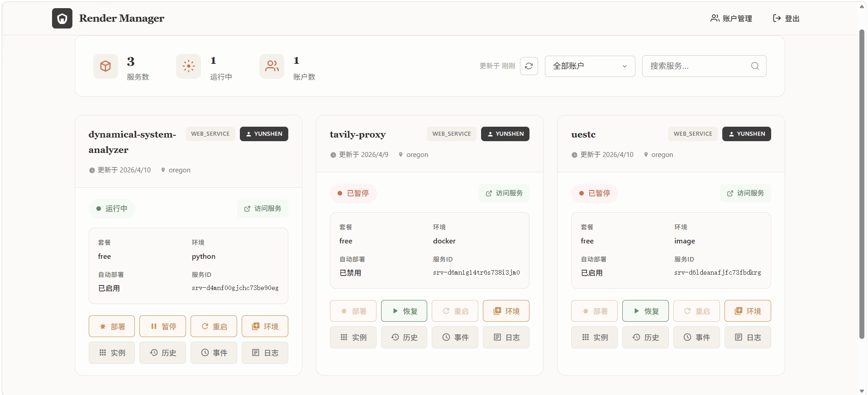Image resolution: width=868 pixels, height=395 pixels.
Task: Click 重启 on dynamical-system-analyzer
Action: [x=214, y=326]
